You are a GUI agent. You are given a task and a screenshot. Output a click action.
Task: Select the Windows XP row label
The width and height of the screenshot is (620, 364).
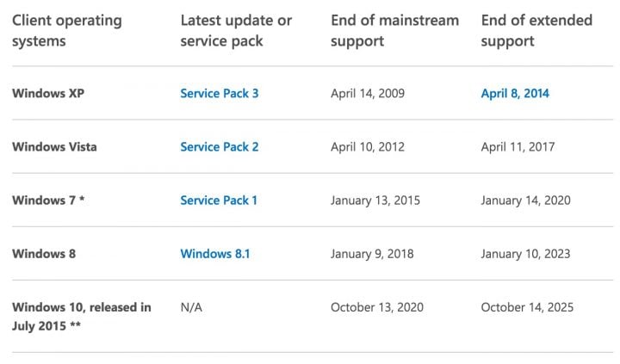click(x=48, y=93)
